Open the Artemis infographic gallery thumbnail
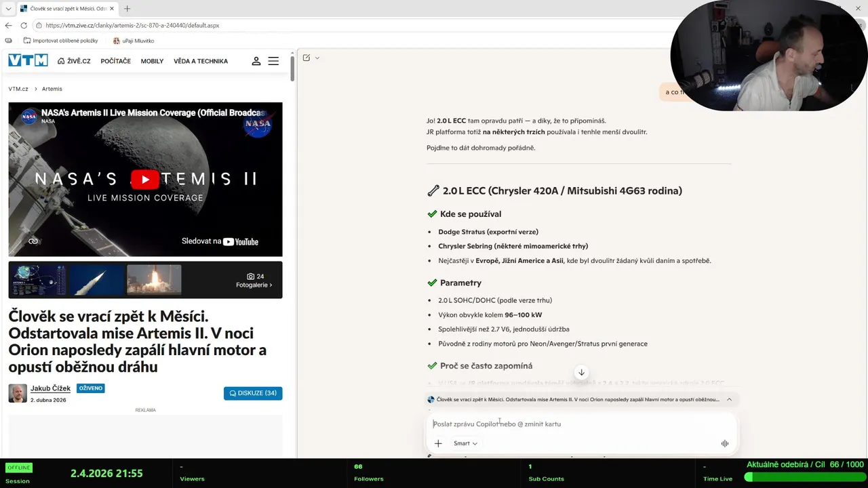 37,279
